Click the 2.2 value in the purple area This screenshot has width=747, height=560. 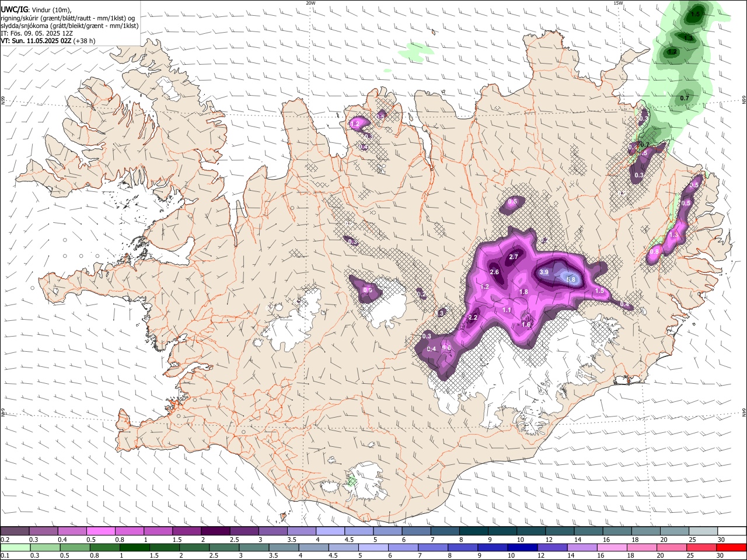(473, 318)
